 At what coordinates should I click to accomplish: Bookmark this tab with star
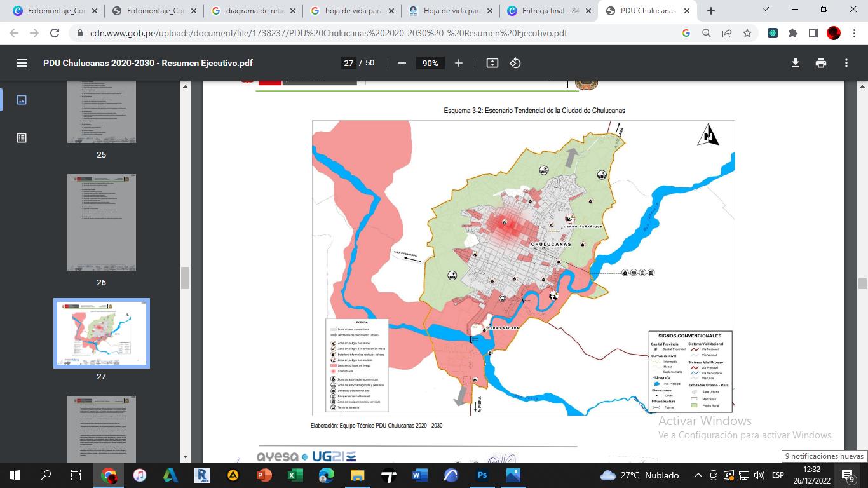pos(747,33)
